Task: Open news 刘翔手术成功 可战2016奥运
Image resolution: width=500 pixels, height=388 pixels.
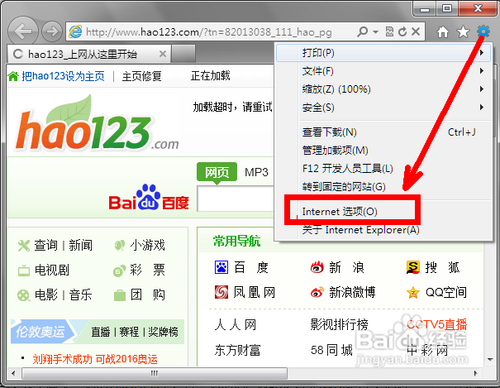Action: pyautogui.click(x=95, y=359)
